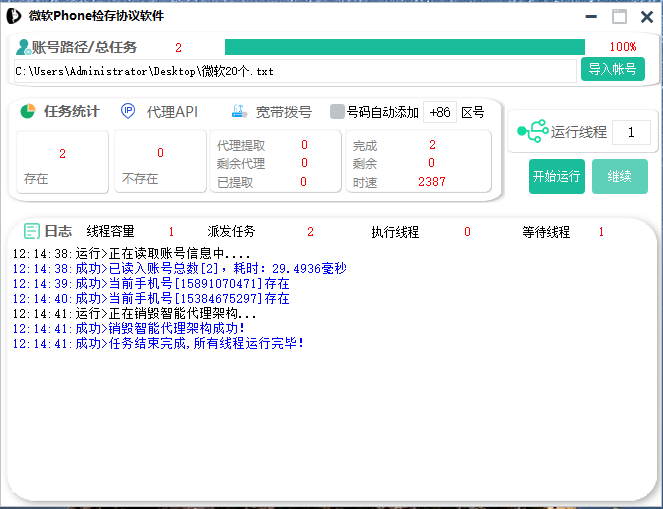
Task: Click the proxy API IP icon
Action: (x=129, y=111)
